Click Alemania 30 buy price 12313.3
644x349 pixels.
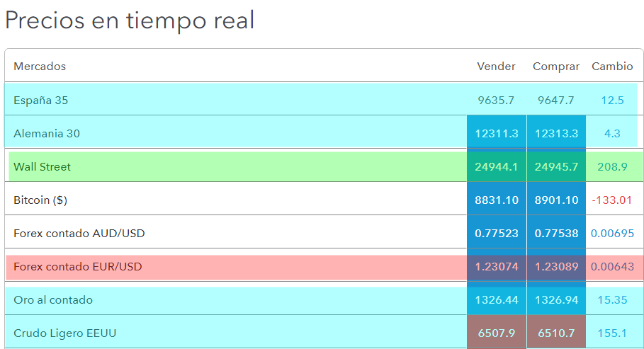(x=556, y=133)
